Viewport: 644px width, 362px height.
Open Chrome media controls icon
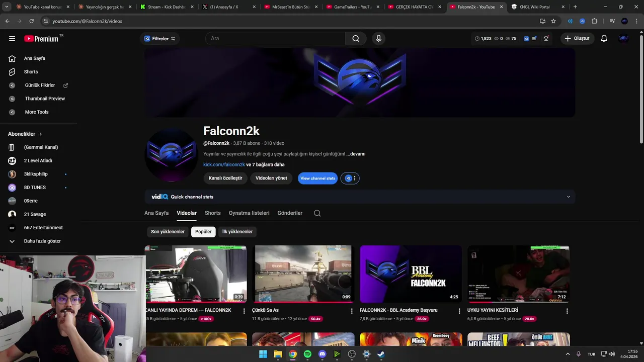[x=612, y=21]
